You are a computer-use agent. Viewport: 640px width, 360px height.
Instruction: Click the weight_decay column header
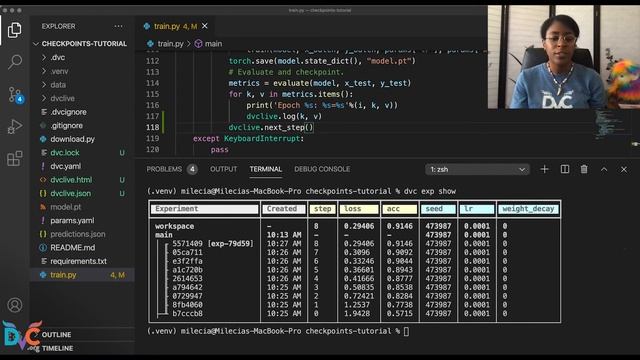(x=528, y=209)
